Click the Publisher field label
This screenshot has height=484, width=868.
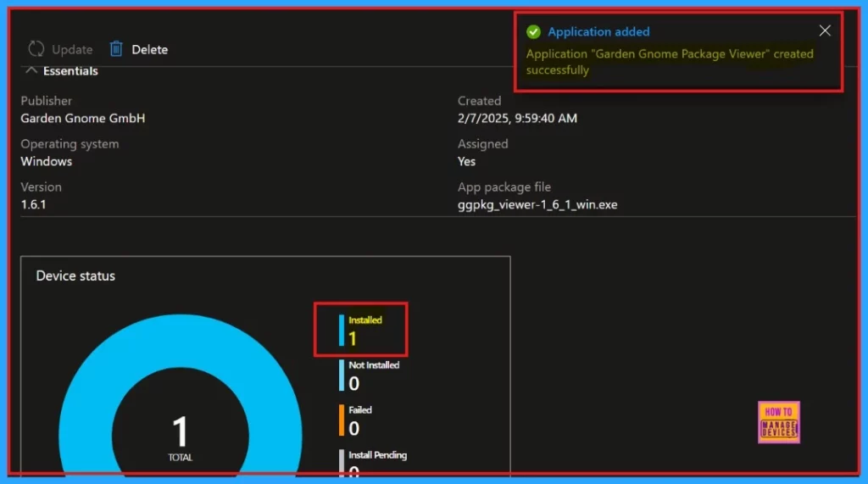coord(47,101)
